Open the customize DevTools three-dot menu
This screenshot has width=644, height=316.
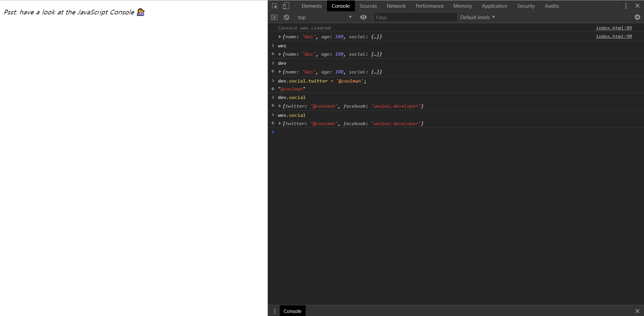626,6
